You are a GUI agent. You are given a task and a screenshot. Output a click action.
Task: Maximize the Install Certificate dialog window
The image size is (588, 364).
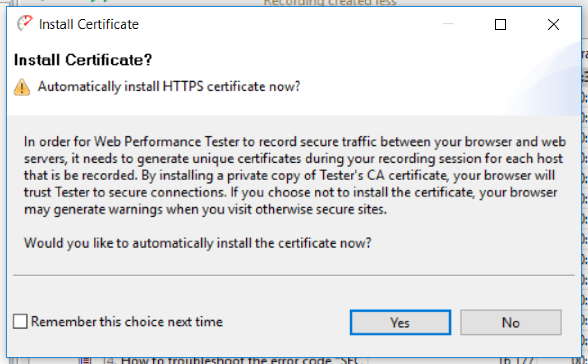coord(500,24)
